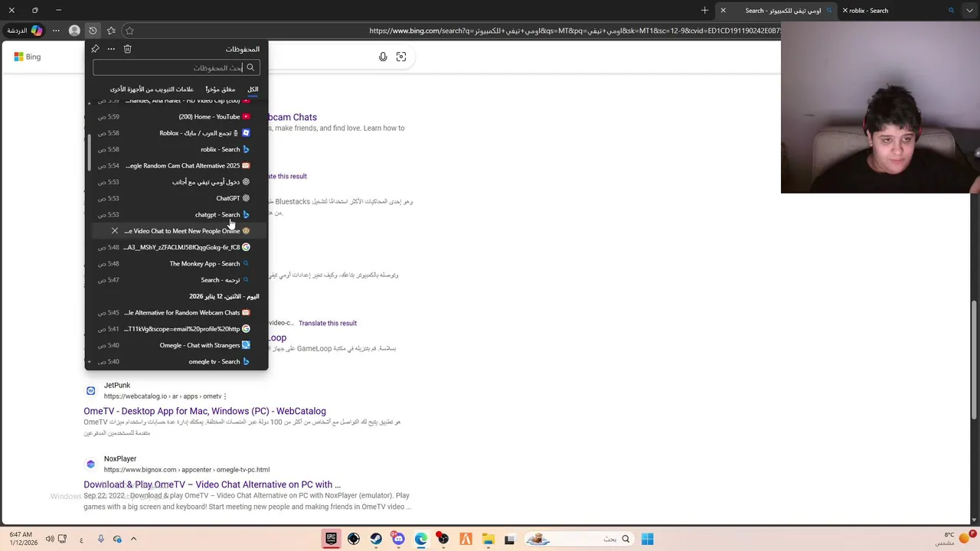Image resolution: width=980 pixels, height=551 pixels.
Task: Open علامات التبويب من الأجهزة الأخرى tab
Action: (152, 90)
